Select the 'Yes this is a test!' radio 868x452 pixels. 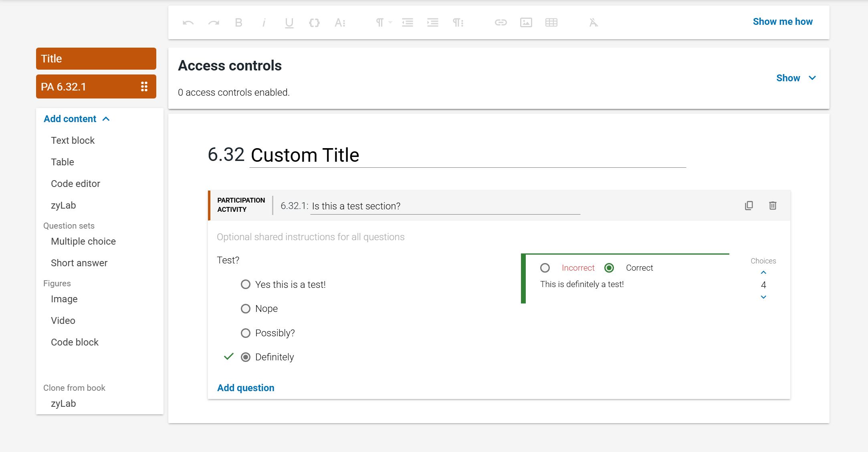[x=245, y=284]
